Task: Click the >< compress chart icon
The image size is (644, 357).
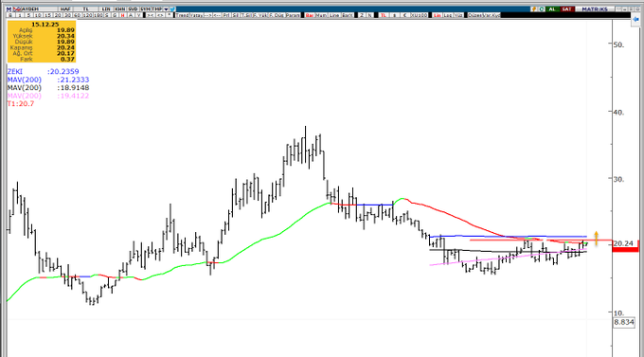Action: tap(151, 15)
